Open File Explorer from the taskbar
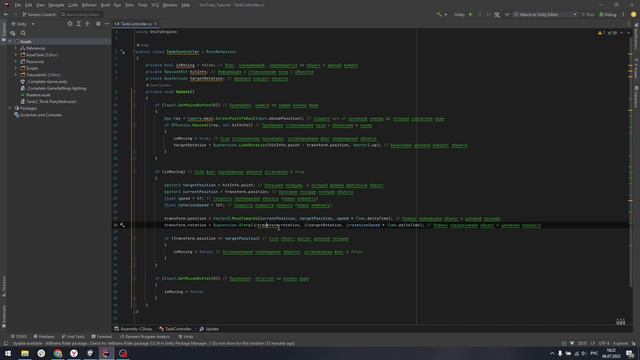The image size is (640, 360). click(x=25, y=353)
